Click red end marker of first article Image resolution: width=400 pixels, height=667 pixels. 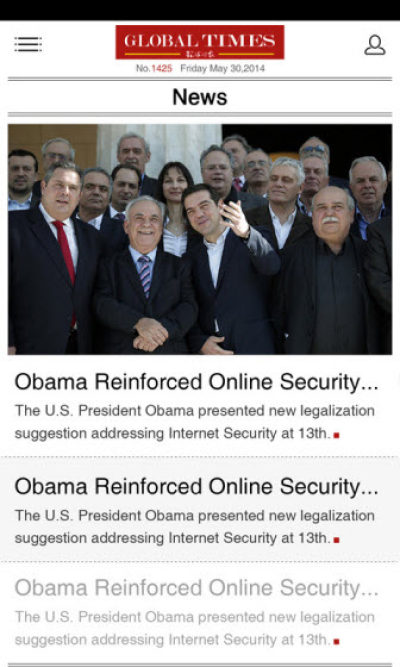click(x=336, y=435)
